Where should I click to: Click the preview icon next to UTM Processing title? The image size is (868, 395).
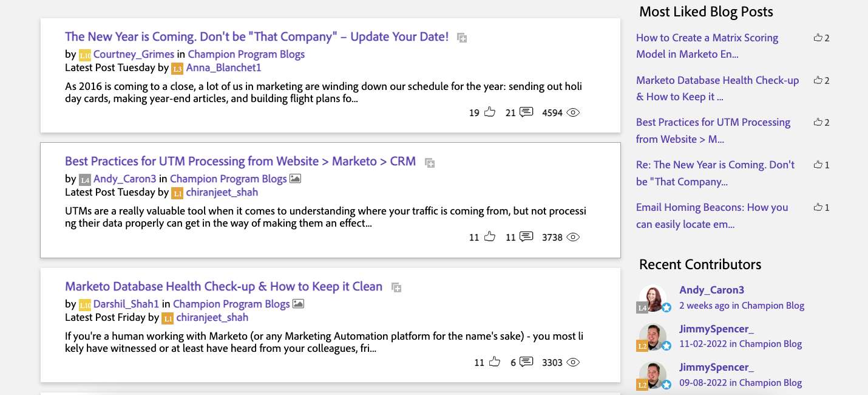coord(429,162)
